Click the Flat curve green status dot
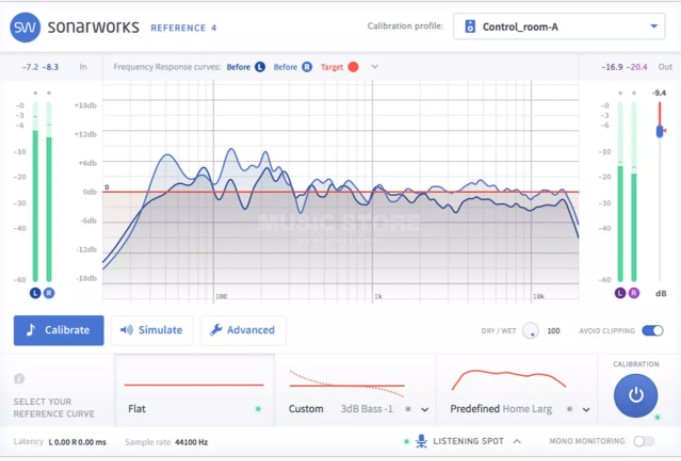 click(258, 409)
